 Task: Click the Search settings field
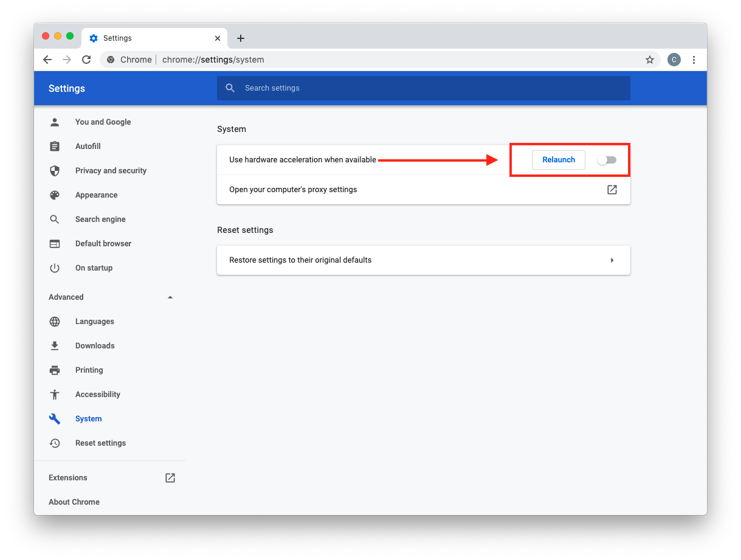coord(424,88)
